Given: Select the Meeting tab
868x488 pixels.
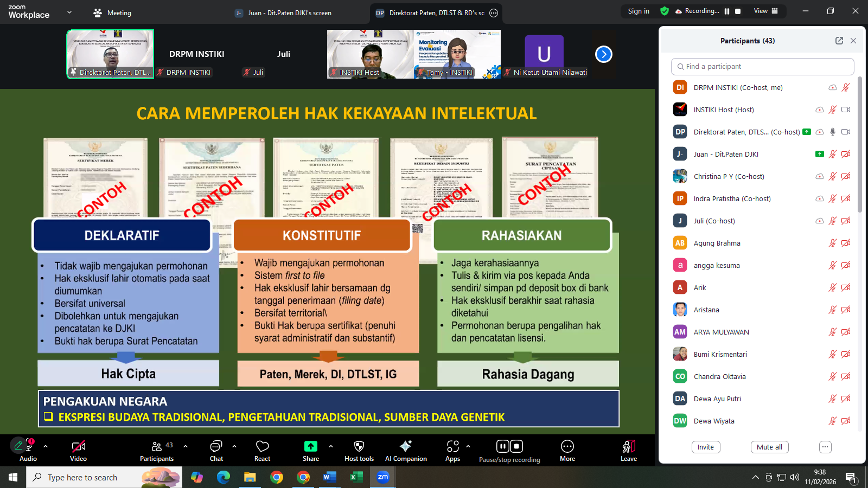Looking at the screenshot, I should point(112,13).
